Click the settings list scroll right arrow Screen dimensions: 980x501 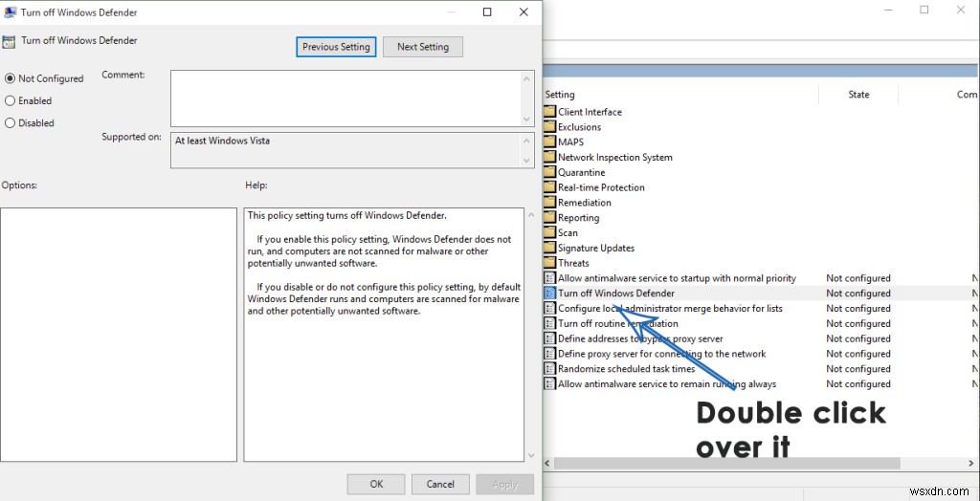coord(973,463)
